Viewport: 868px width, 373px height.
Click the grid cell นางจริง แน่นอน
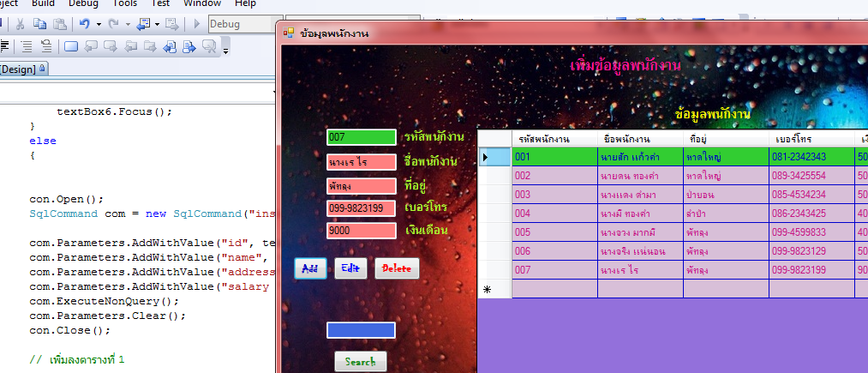[640, 251]
